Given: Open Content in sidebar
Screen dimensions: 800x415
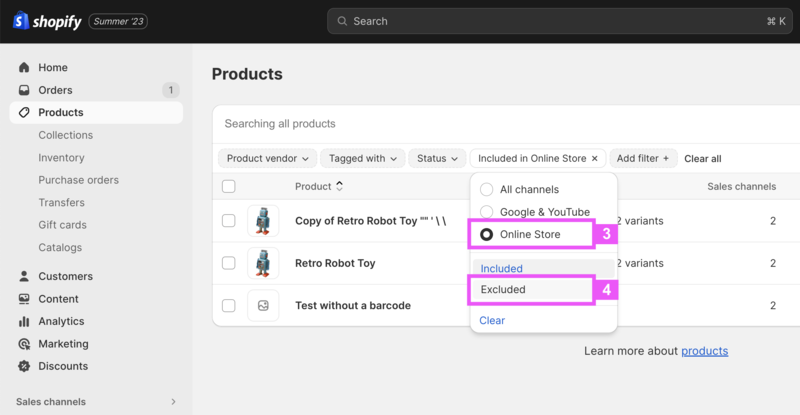Looking at the screenshot, I should [x=58, y=299].
